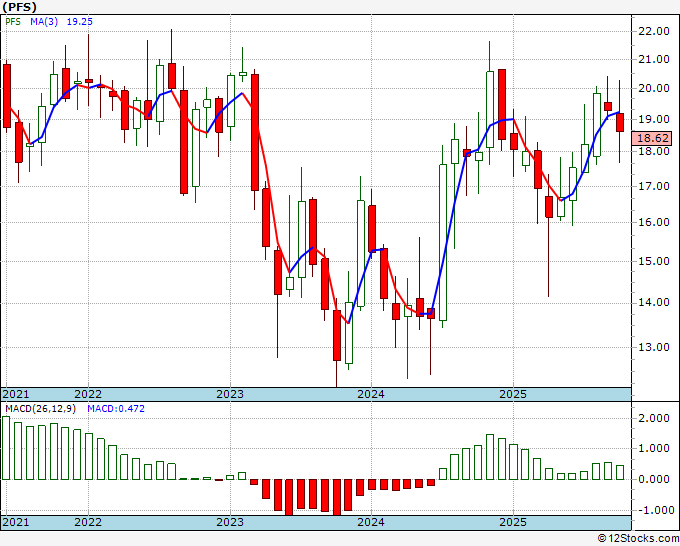The image size is (680, 546).
Task: Click the last green MACD histogram bar
Action: (x=620, y=472)
